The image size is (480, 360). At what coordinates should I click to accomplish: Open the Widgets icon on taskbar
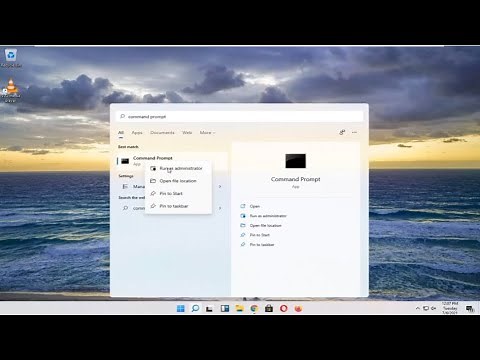coord(225,309)
